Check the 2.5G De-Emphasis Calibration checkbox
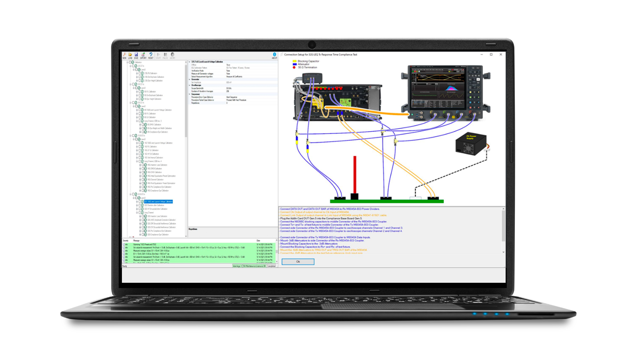Screen dimensions: 644x362 140,77
